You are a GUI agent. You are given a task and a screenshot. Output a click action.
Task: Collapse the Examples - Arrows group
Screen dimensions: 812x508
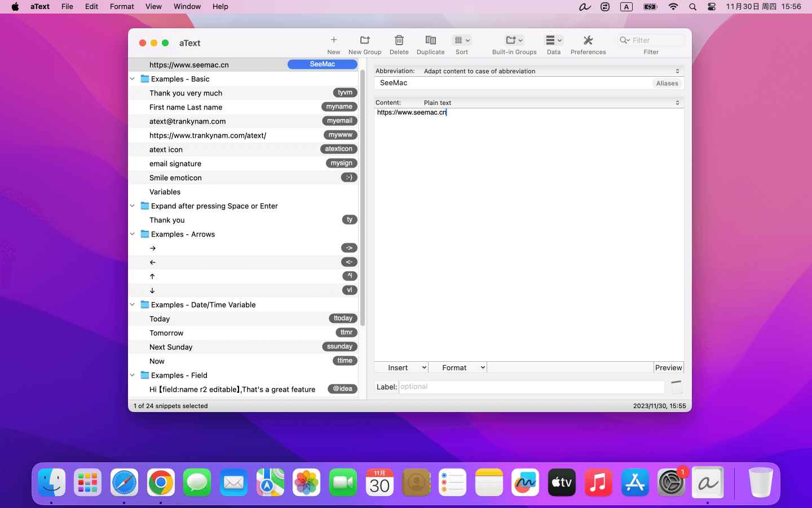[x=133, y=234]
